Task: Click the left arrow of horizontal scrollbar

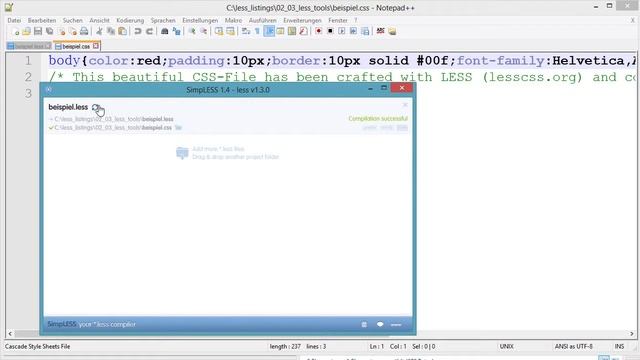Action: click(10, 333)
